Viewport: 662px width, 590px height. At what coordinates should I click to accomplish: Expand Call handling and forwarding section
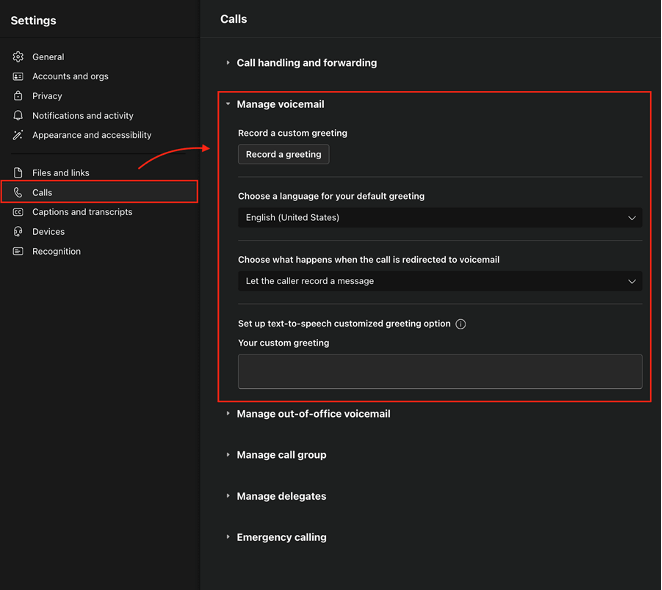[306, 63]
